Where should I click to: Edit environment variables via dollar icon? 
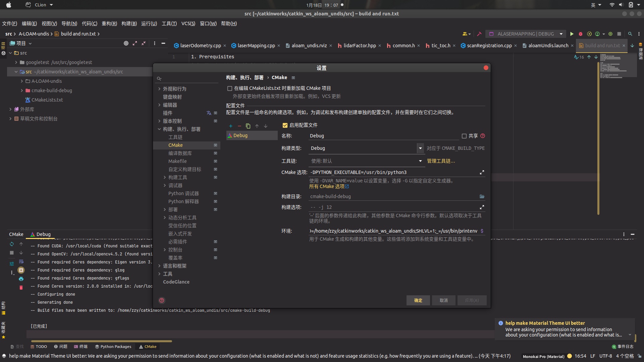click(482, 231)
